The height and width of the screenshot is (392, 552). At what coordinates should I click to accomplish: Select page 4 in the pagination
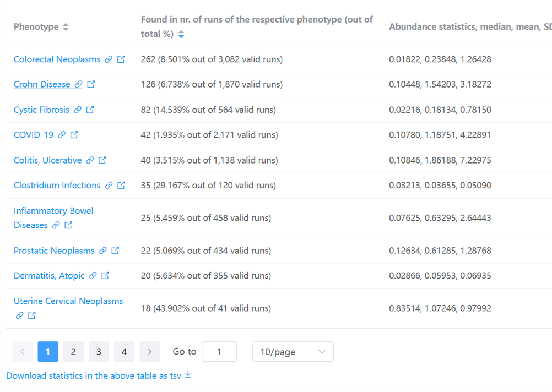124,351
